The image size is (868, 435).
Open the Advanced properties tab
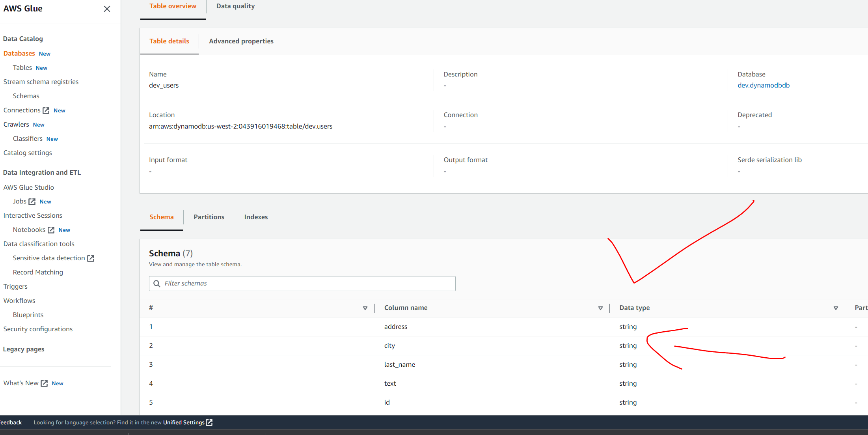click(x=241, y=41)
